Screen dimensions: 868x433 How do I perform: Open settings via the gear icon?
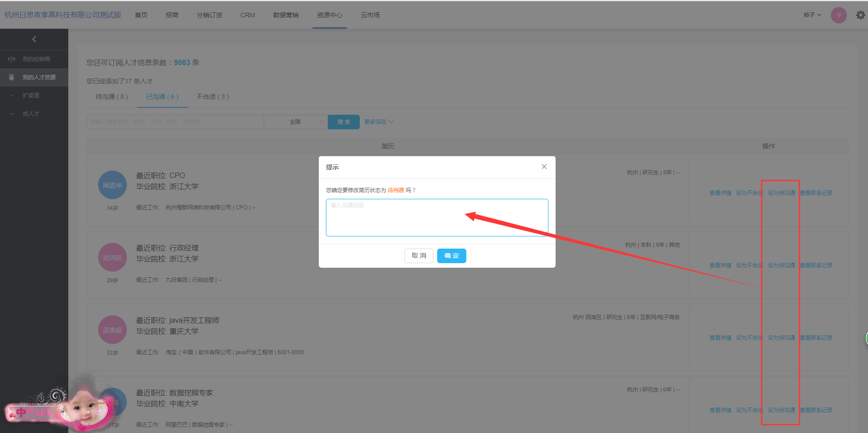coord(860,15)
